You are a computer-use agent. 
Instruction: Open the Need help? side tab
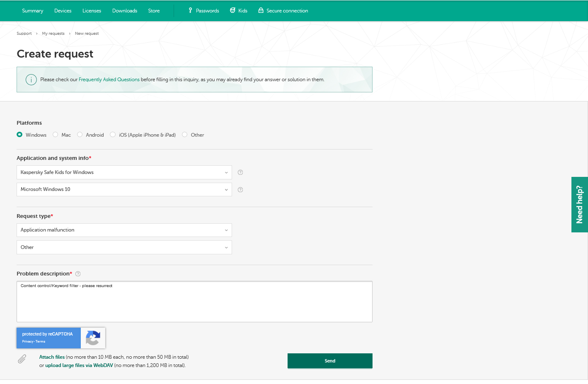click(x=580, y=205)
